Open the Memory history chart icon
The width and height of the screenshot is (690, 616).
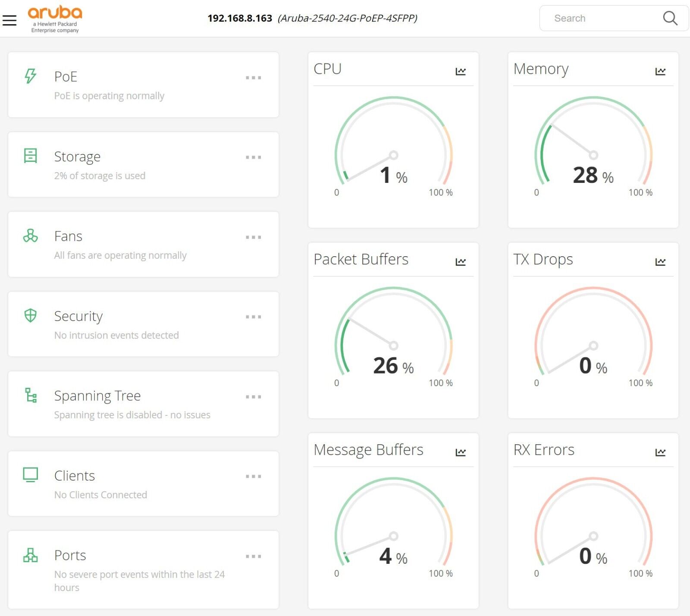click(x=660, y=71)
